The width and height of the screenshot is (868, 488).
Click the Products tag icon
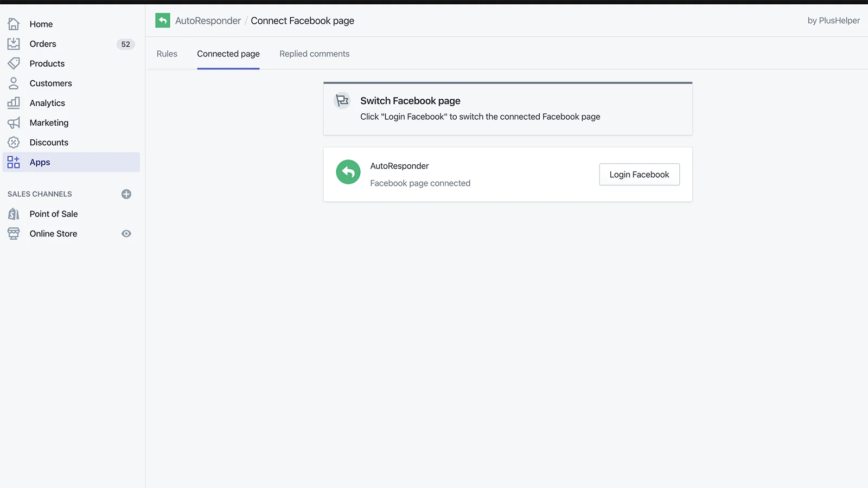[14, 63]
